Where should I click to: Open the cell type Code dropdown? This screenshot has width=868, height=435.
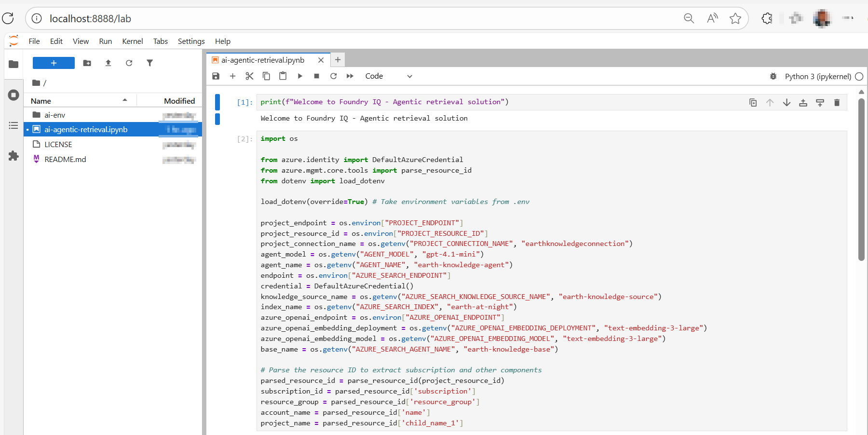(x=388, y=76)
